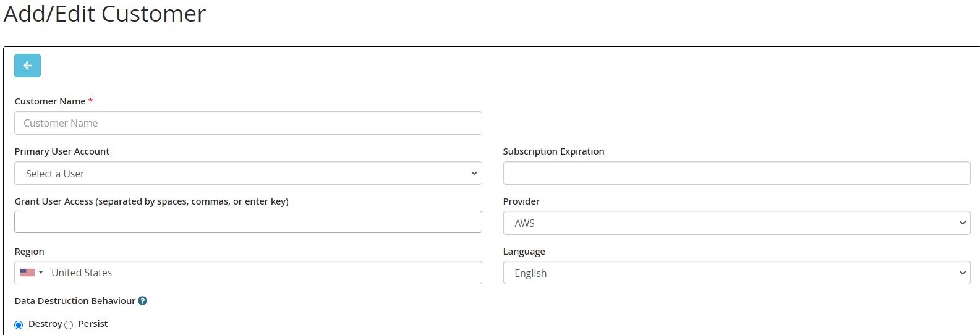The image size is (980, 335).
Task: Click the Persist option label
Action: 93,324
